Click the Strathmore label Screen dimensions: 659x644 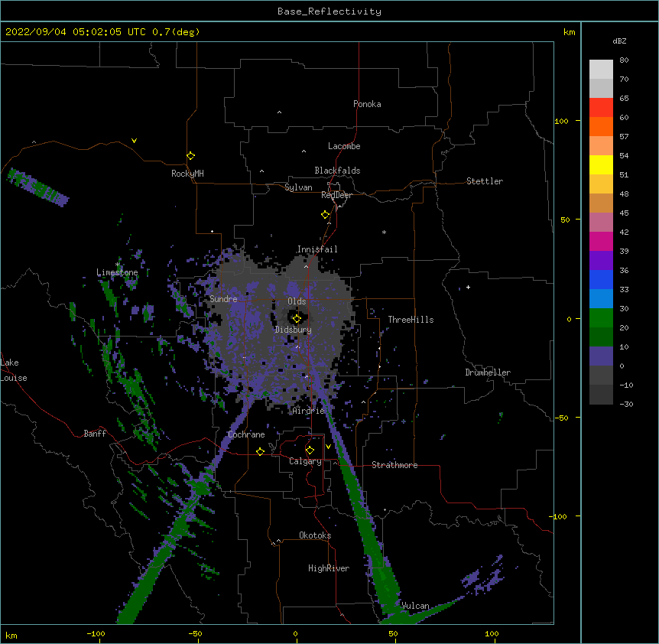tap(394, 465)
